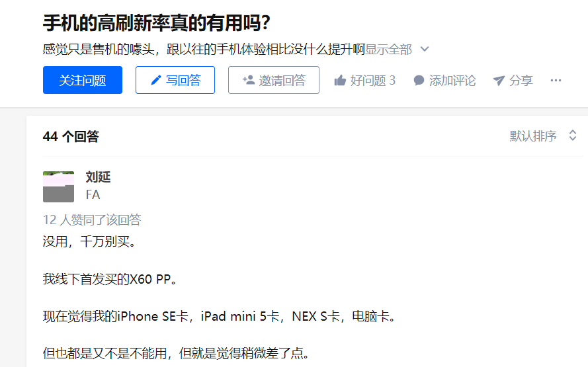Image resolution: width=588 pixels, height=367 pixels.
Task: Click question title 手机的高刷新率真的有用吗
Action: coord(156,23)
